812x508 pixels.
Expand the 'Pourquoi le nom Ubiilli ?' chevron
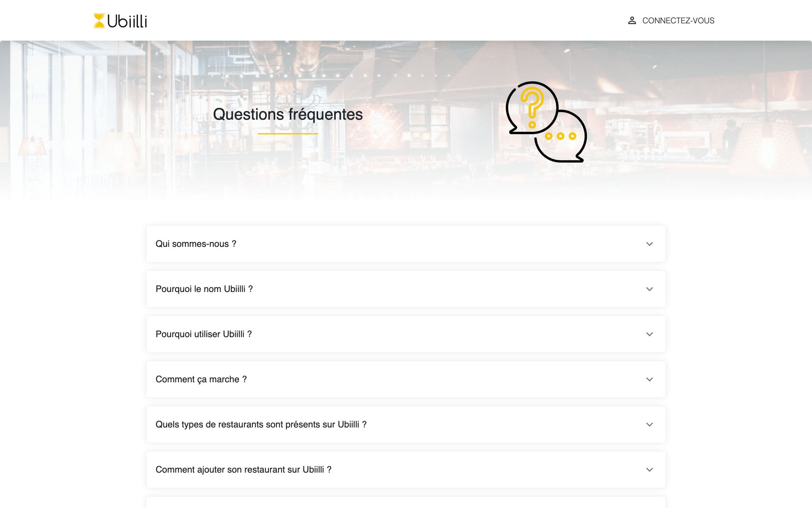pos(649,289)
